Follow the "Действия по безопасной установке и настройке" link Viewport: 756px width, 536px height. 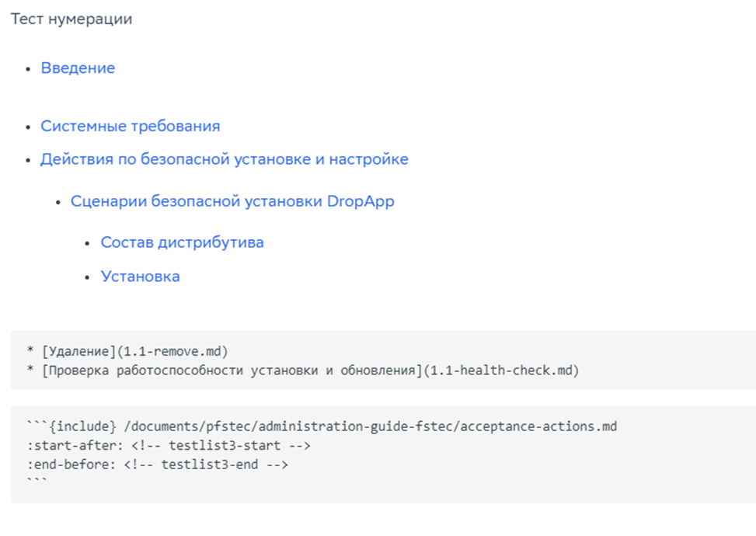[225, 159]
